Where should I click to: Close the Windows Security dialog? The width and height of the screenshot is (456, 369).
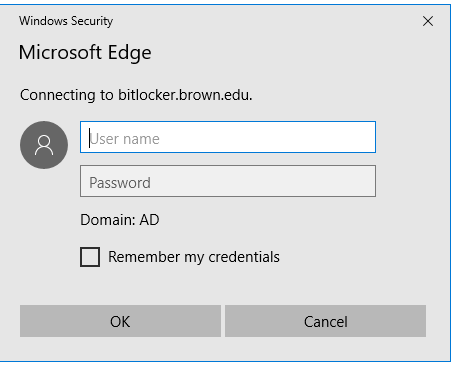pos(428,21)
